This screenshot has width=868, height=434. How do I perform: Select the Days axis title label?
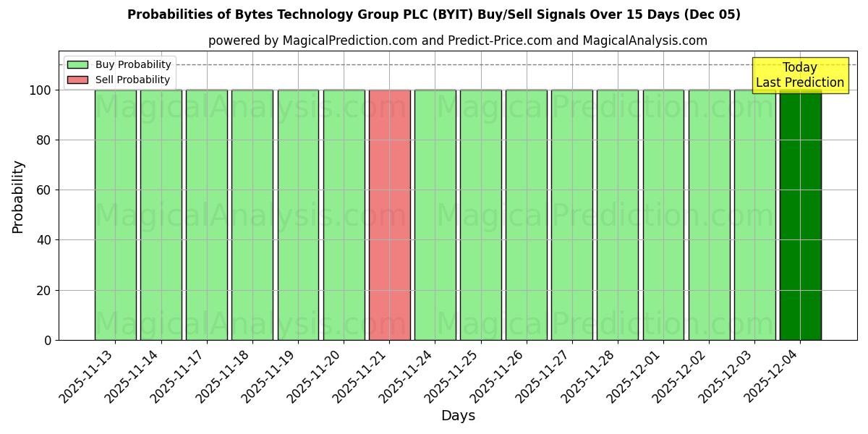point(459,415)
